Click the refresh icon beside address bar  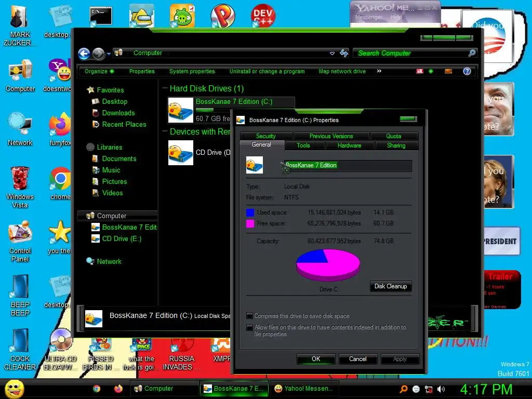(x=344, y=54)
